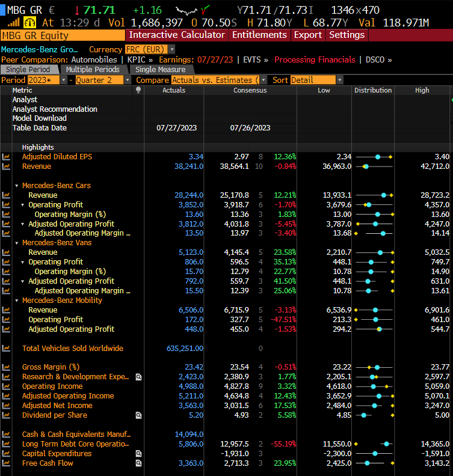The width and height of the screenshot is (453, 476).
Task: Open the Currency FRC (EUR) dropdown
Action: pyautogui.click(x=172, y=49)
